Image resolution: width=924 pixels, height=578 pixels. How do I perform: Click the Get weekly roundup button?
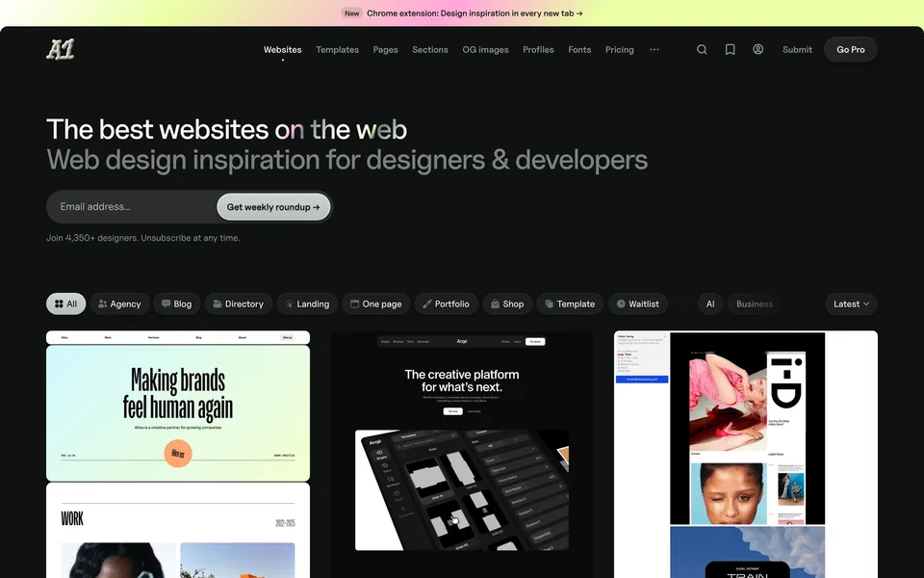pos(273,207)
